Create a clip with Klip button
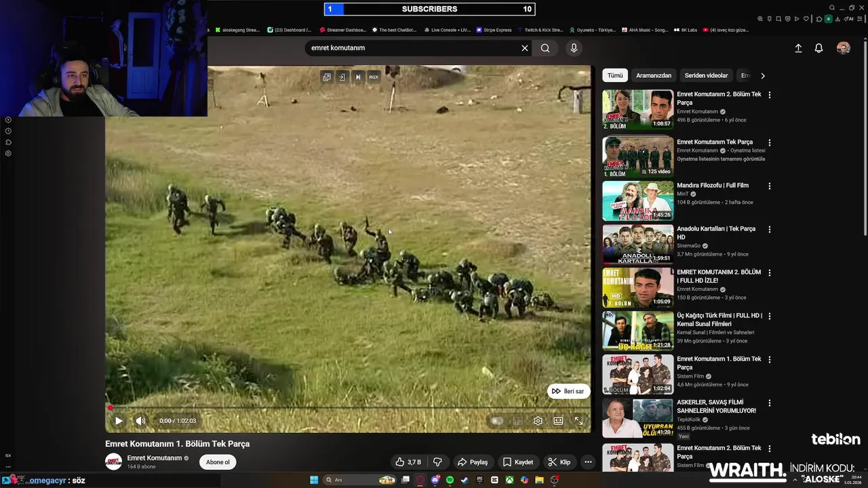Viewport: 868px width, 488px height. pos(559,462)
